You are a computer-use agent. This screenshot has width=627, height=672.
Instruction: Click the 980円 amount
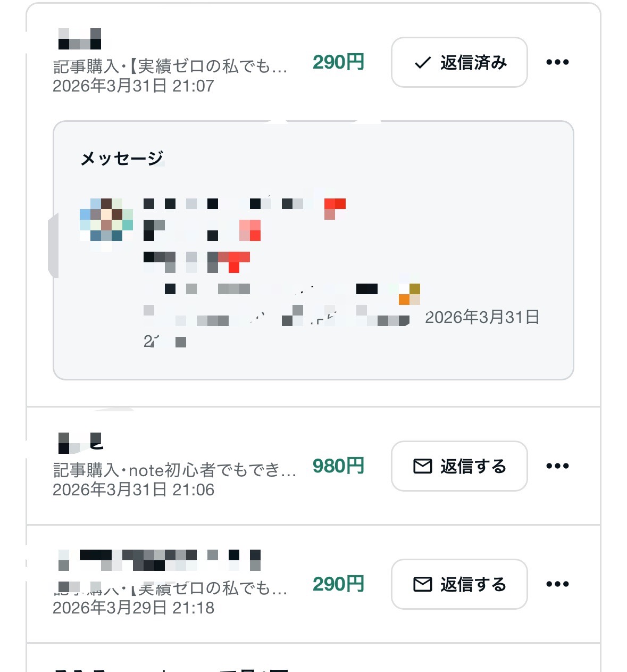[338, 466]
